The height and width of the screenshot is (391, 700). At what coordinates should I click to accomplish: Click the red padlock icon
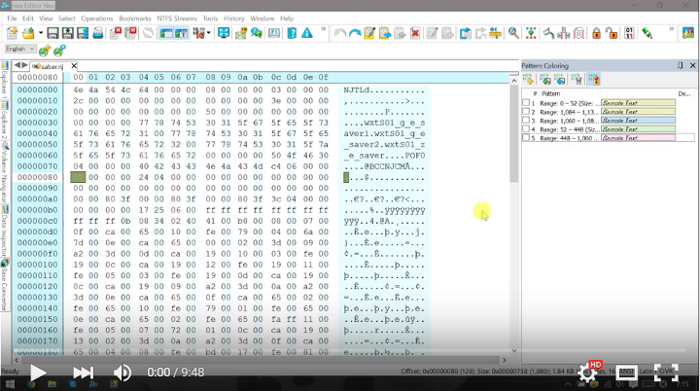[x=596, y=33]
